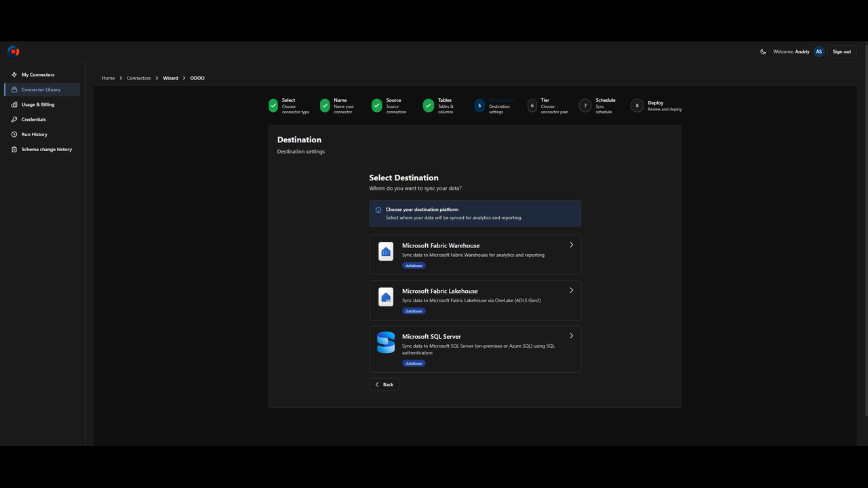Click the My Connectors sidebar icon
The height and width of the screenshot is (488, 868).
[14, 75]
